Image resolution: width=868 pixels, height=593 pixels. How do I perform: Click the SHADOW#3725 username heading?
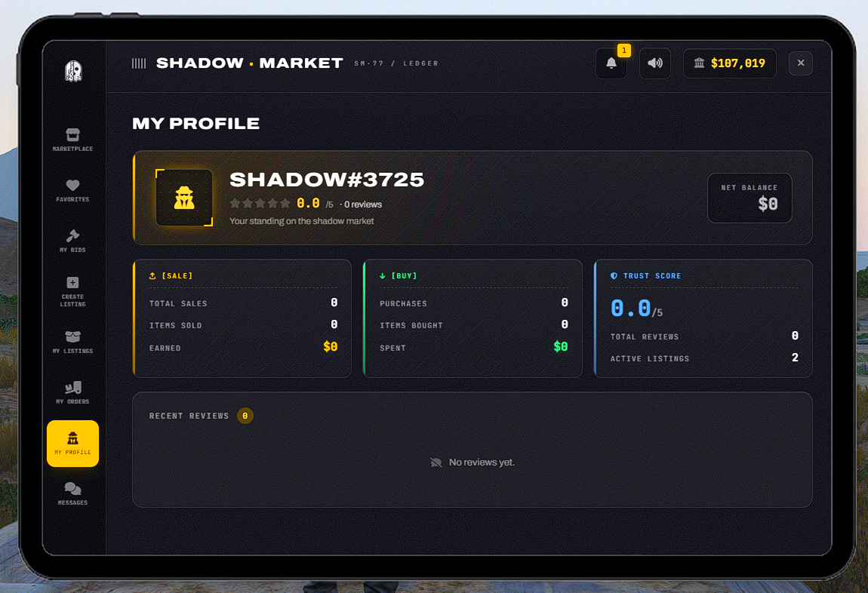327,180
